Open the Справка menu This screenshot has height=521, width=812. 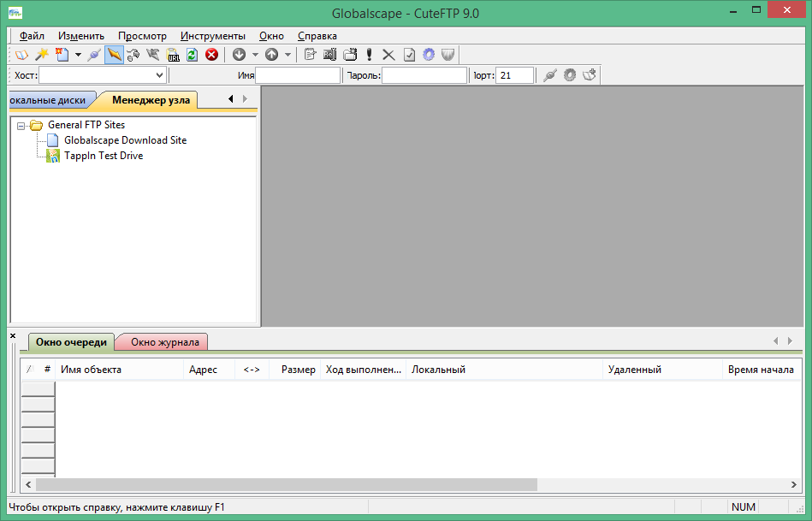click(317, 36)
